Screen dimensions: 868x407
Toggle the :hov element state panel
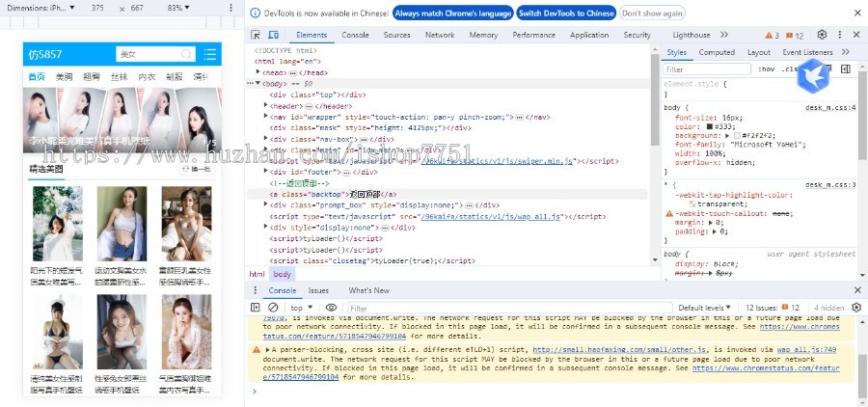[x=766, y=69]
